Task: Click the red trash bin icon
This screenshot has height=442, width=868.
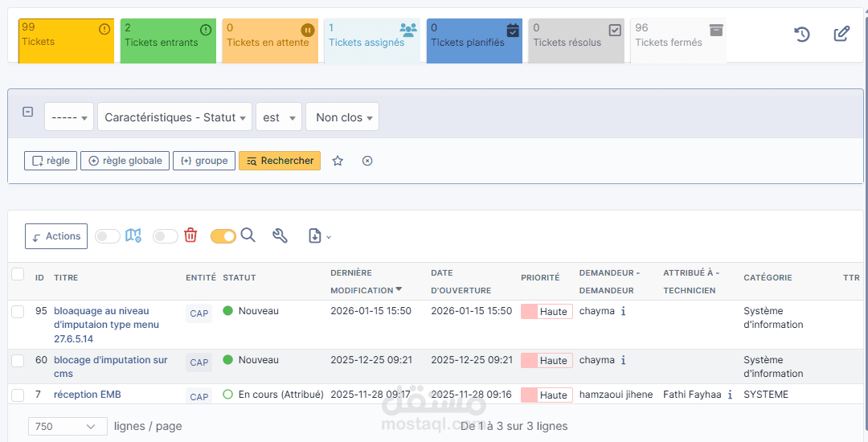Action: point(190,235)
